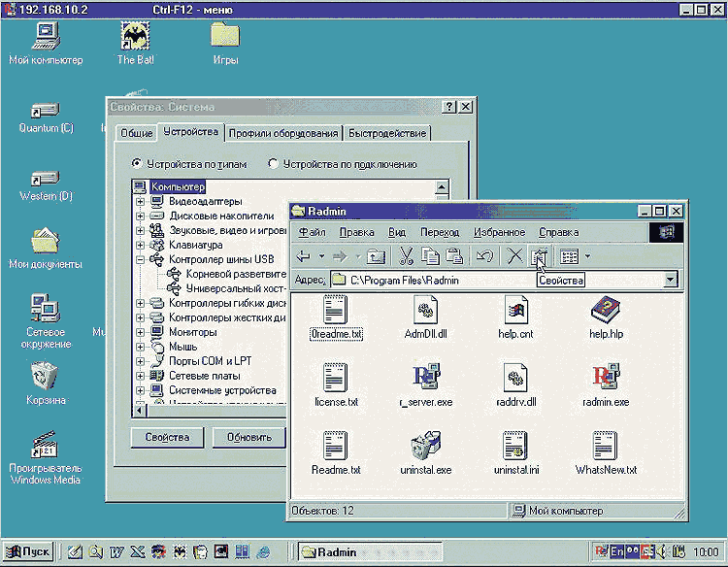Open the Views button dropdown arrow
Screen dimensions: 728x567
[587, 256]
